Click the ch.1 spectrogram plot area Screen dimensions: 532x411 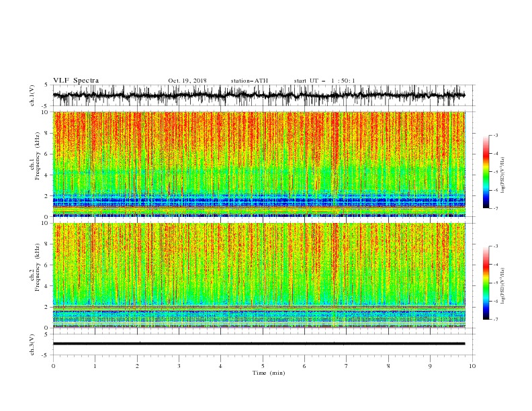coord(259,164)
